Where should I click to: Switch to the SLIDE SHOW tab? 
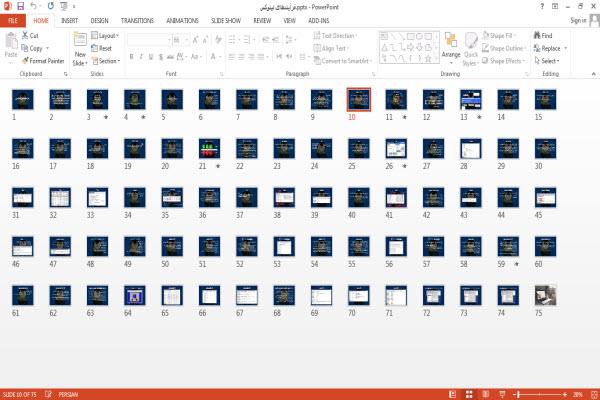[226, 21]
